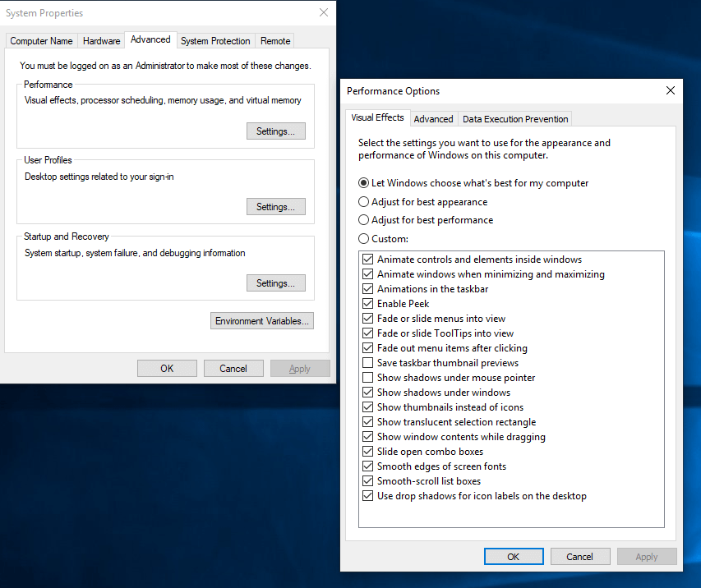
Task: Select the Adjust for best performance option
Action: click(x=362, y=219)
